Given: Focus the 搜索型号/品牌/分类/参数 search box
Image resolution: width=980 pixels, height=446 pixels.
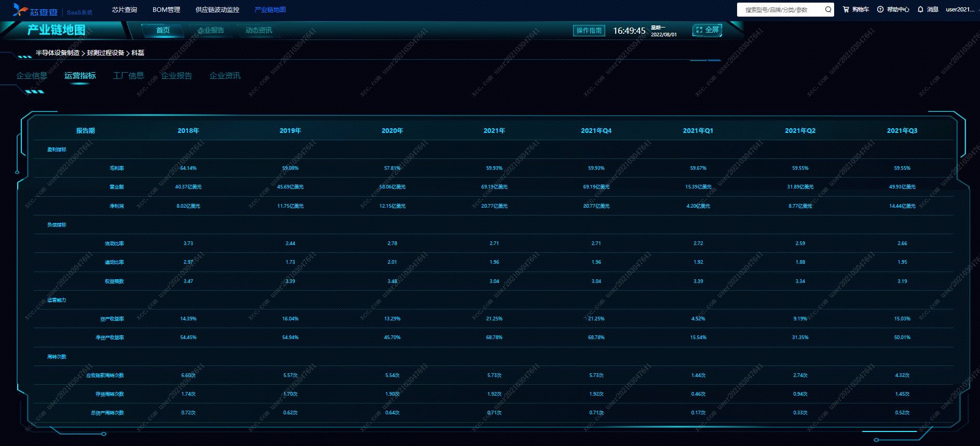Looking at the screenshot, I should pos(781,9).
